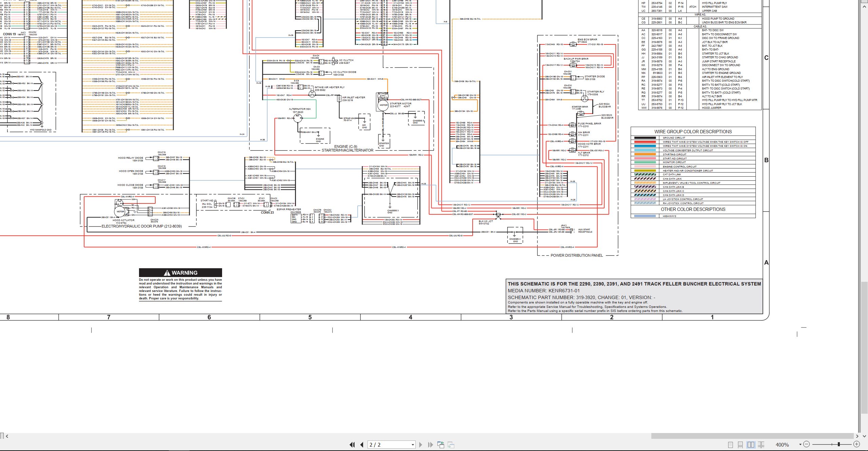
Task: Click the horizontal scrollbar right arrow
Action: 857,436
